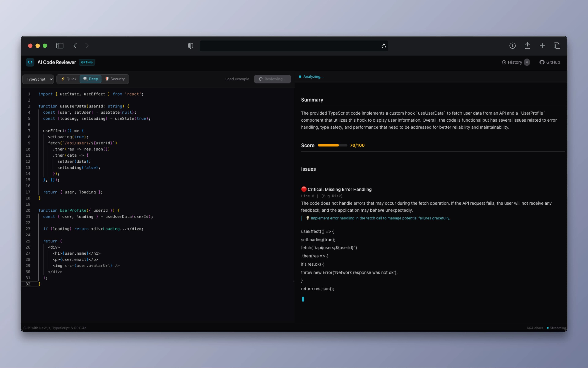
Task: Click the code line with fetch(`/api/users/${userId}`)
Action: [82, 143]
